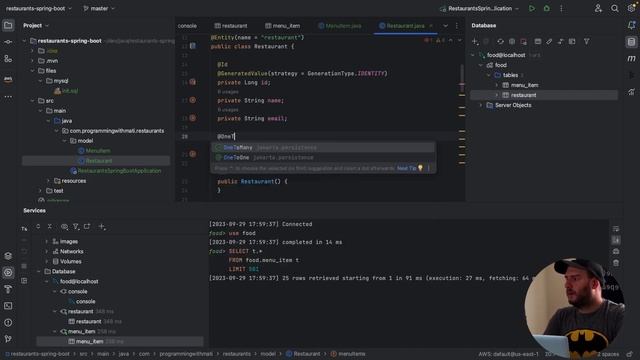Select the Volumes node in Services
This screenshot has width=640, height=360.
click(67, 261)
